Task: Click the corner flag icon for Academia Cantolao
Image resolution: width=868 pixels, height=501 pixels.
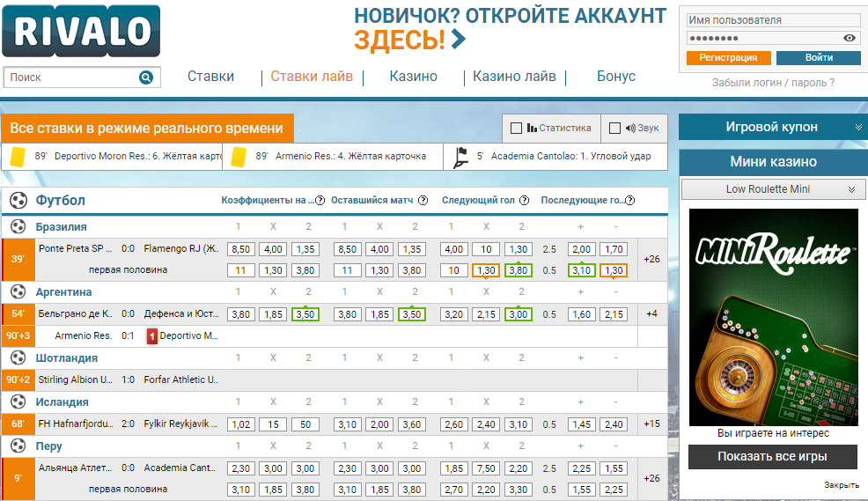Action: [x=460, y=158]
